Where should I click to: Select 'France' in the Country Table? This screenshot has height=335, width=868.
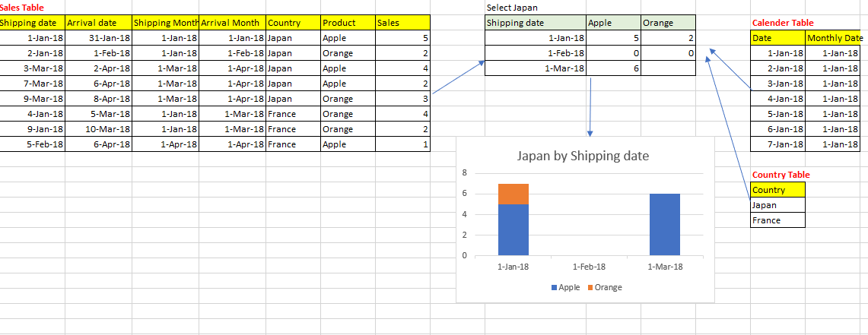[777, 220]
